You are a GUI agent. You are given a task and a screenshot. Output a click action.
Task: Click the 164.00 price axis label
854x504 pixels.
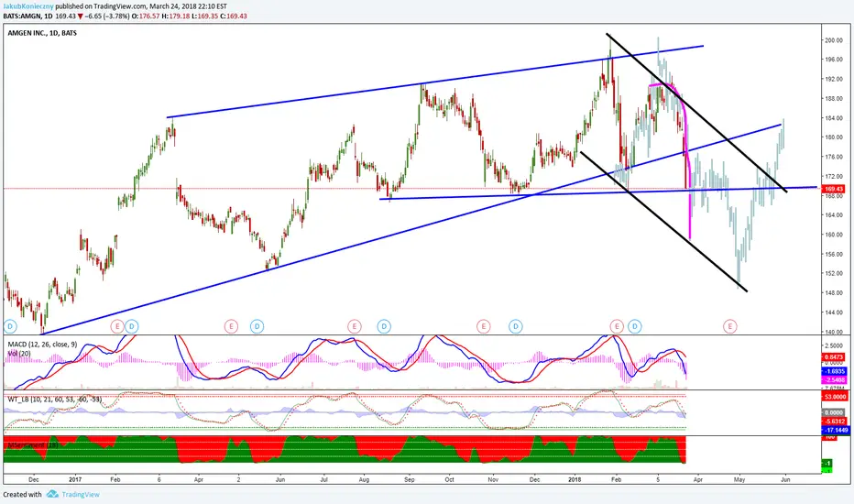833,215
